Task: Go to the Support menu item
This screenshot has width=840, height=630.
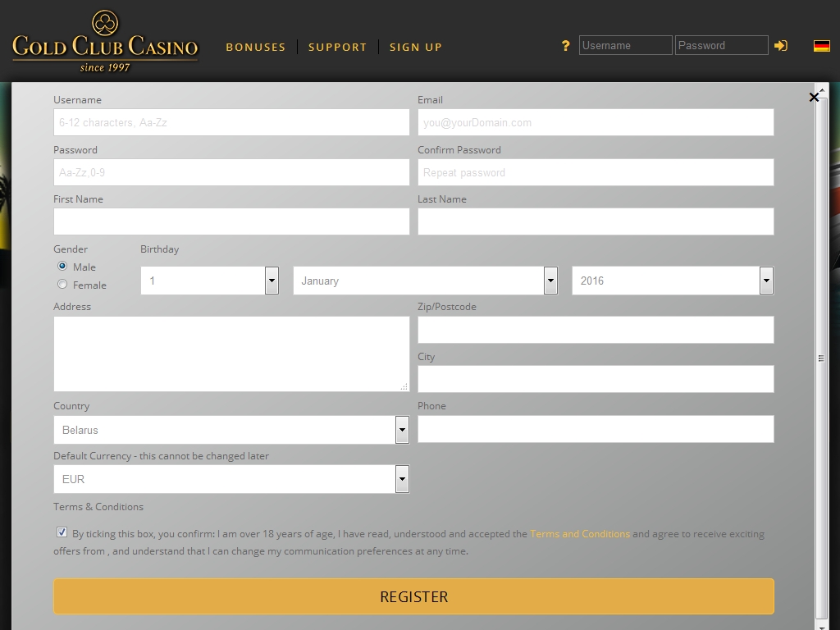Action: pos(337,47)
